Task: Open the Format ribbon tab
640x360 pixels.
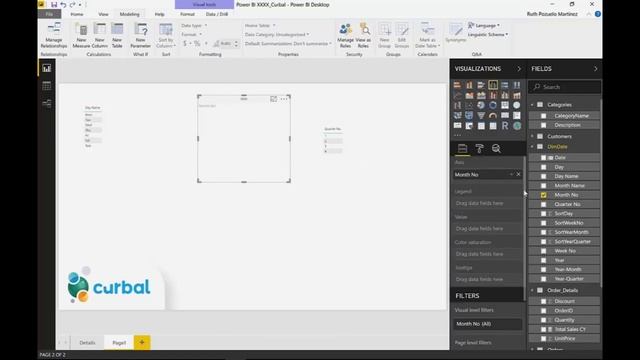Action: click(187, 14)
